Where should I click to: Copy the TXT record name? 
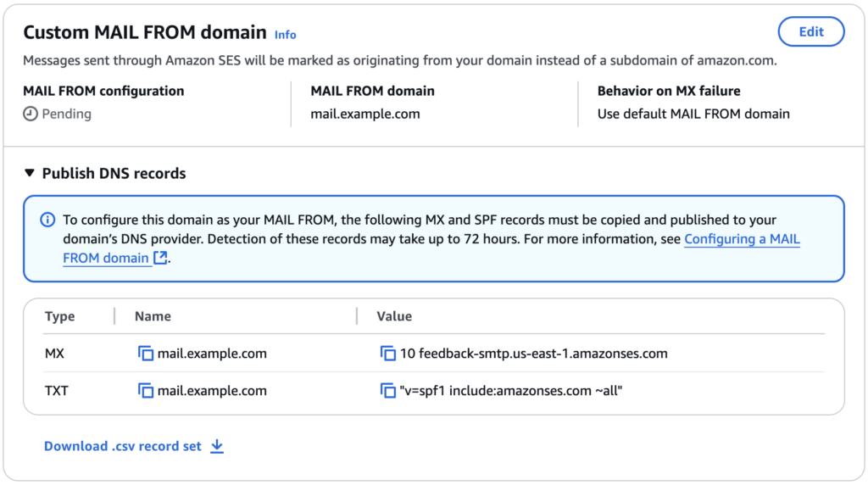pyautogui.click(x=146, y=391)
